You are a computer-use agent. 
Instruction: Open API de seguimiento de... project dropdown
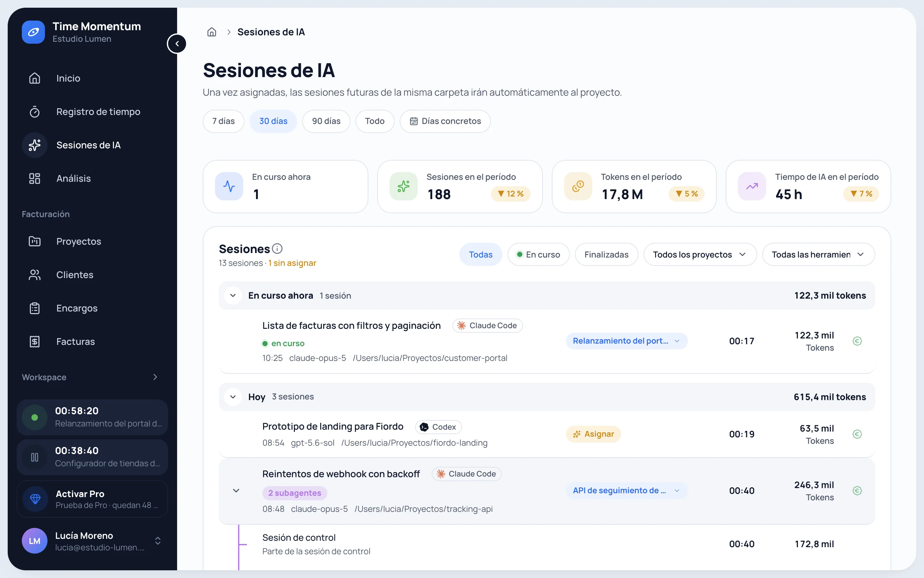[x=627, y=491]
